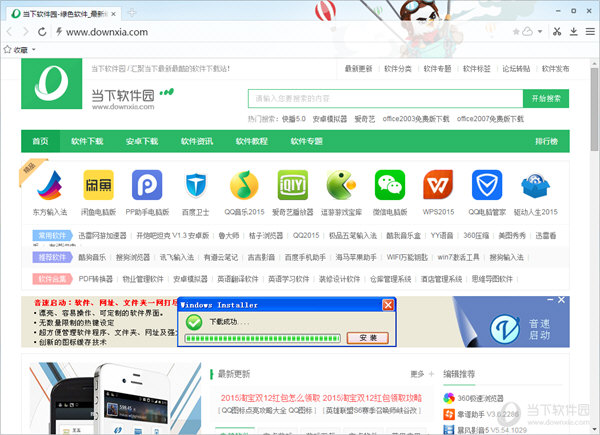Open 软件分类 top link

[x=398, y=68]
